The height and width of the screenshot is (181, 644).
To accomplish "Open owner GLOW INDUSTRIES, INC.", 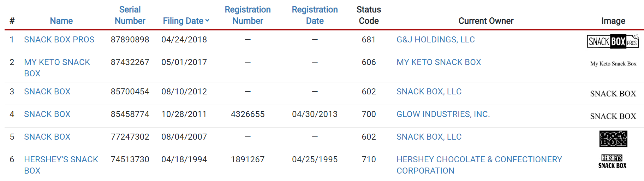I will (x=443, y=114).
